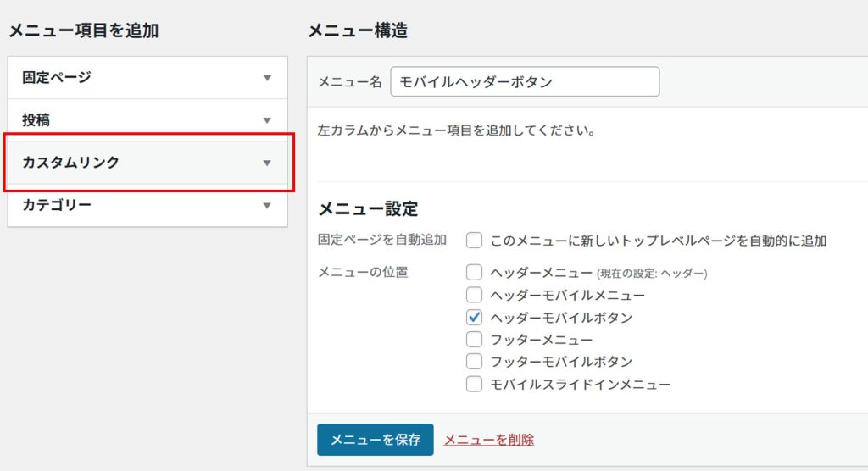
Task: Click the このメニューに新しいトップレベルページを自動的に追加 label text
Action: [659, 241]
